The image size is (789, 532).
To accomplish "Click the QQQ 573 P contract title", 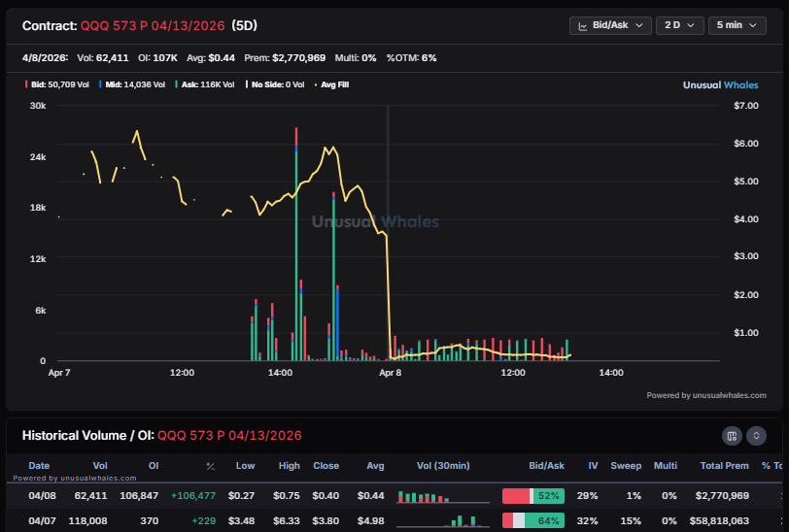I will (153, 25).
